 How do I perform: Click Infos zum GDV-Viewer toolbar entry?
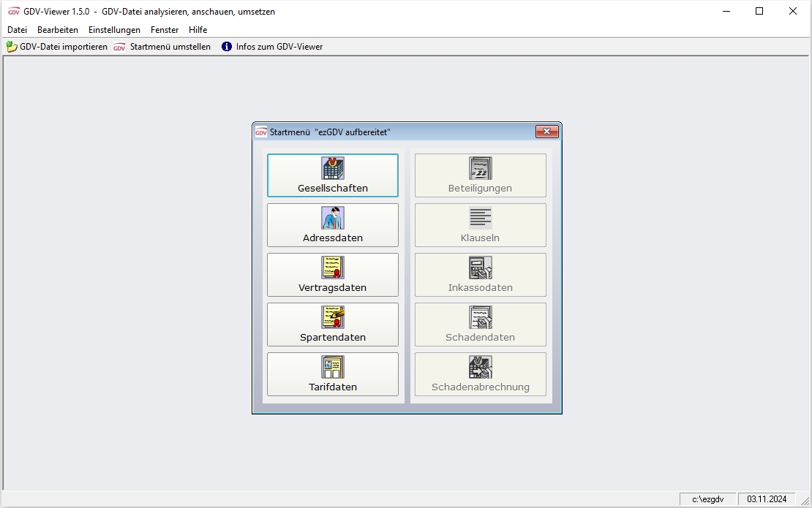[x=272, y=47]
